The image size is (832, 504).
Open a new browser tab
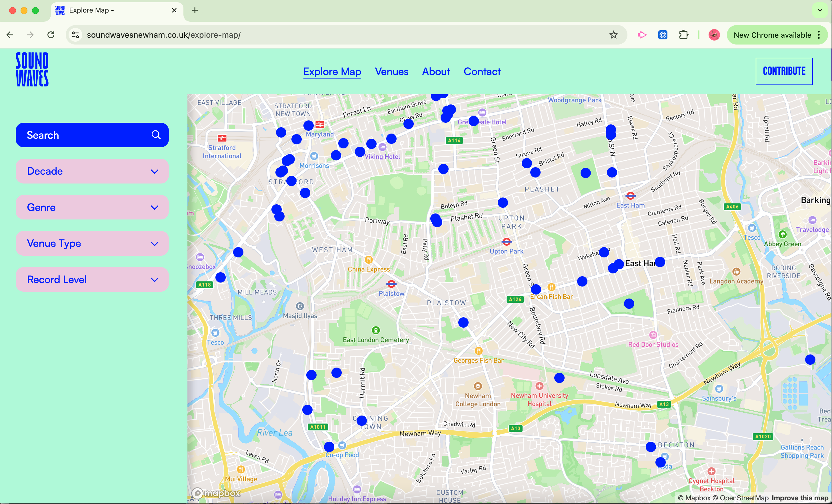pos(195,11)
